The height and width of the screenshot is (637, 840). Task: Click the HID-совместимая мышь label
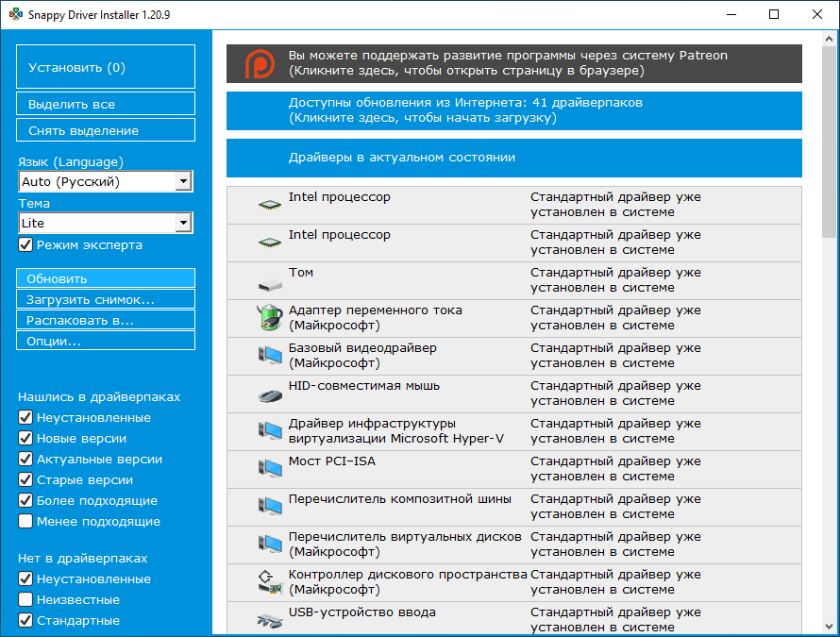[363, 386]
